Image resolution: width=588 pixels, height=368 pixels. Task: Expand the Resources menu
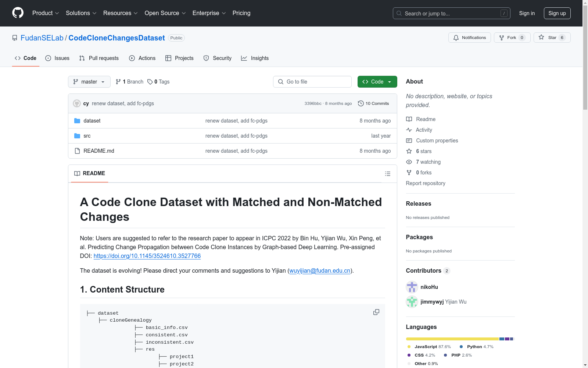tap(121, 13)
